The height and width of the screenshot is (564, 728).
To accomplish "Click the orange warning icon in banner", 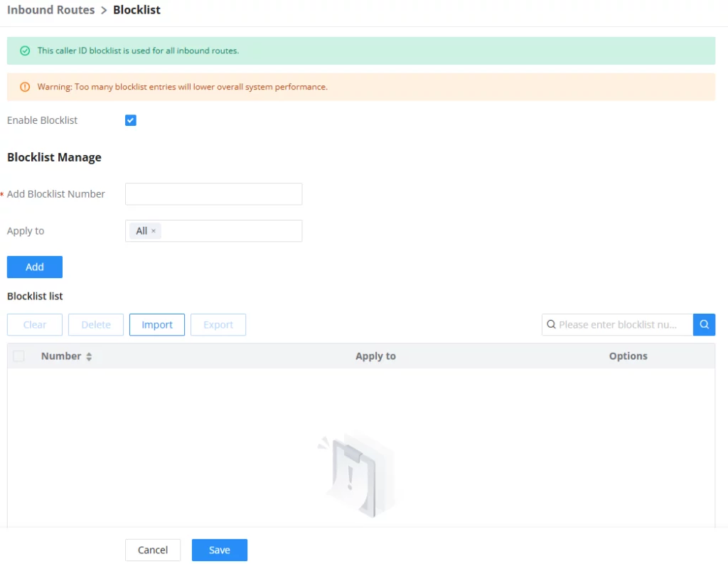I will pyautogui.click(x=25, y=87).
